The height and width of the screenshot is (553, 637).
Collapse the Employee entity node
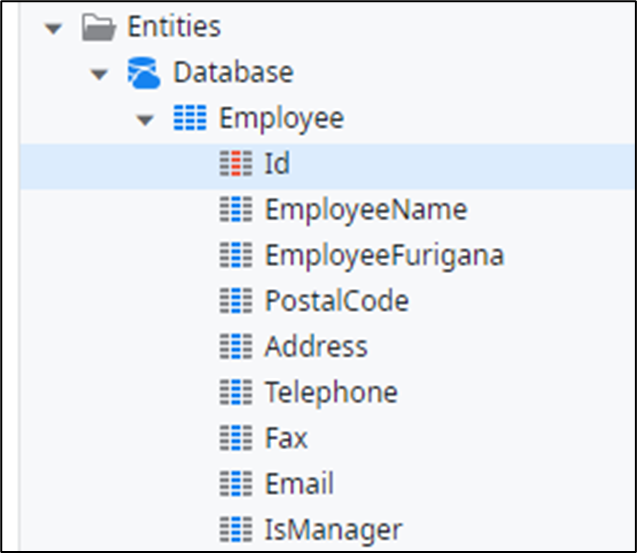tap(146, 120)
